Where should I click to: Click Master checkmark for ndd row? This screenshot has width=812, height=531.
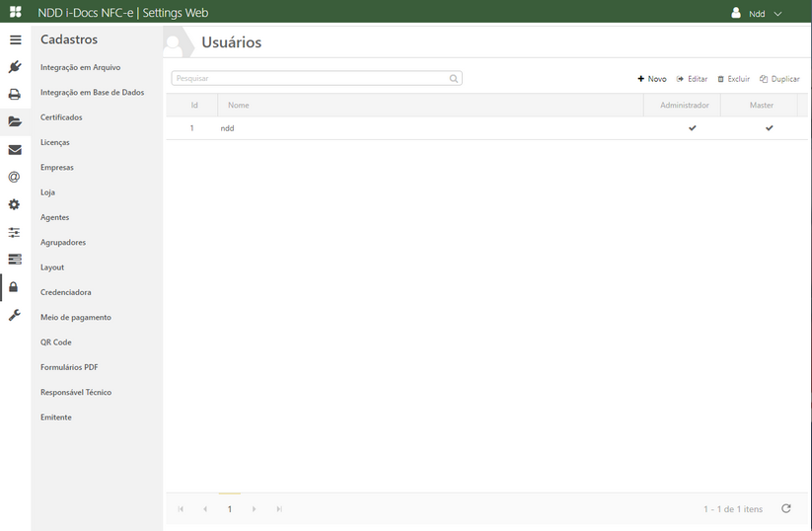pos(769,128)
